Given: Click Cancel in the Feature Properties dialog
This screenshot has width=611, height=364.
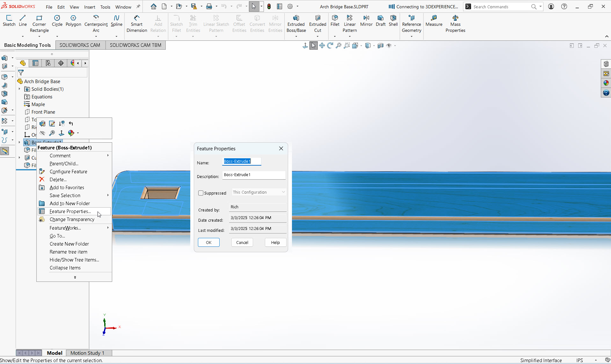Looking at the screenshot, I should coord(242,242).
